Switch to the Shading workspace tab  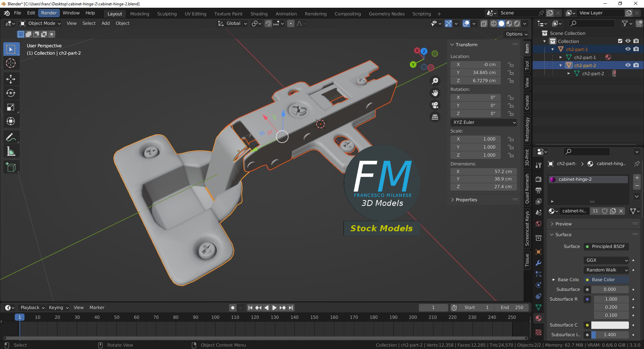point(259,14)
